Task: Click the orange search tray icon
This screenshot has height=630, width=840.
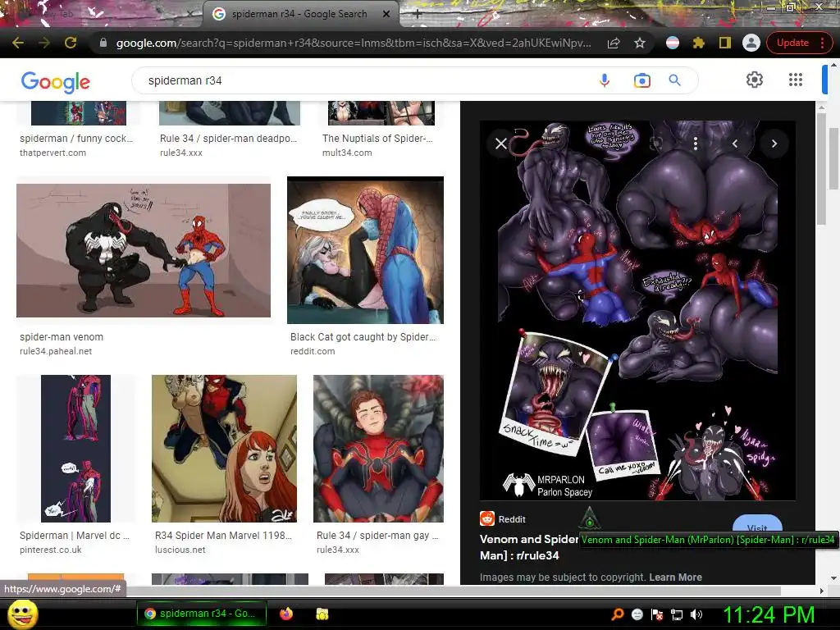Action: (618, 614)
